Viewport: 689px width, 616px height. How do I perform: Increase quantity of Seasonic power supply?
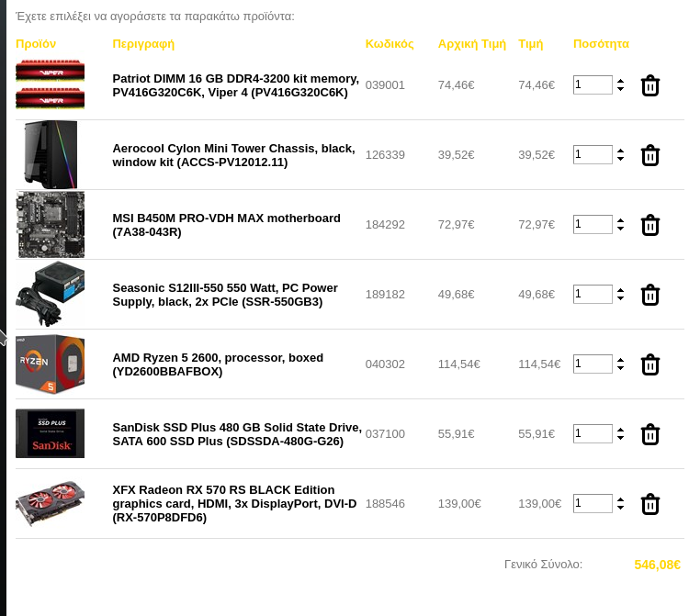620,291
